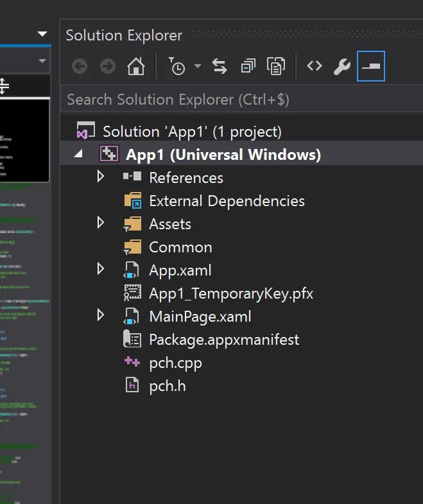Click the View Code angle brackets icon

pos(315,66)
